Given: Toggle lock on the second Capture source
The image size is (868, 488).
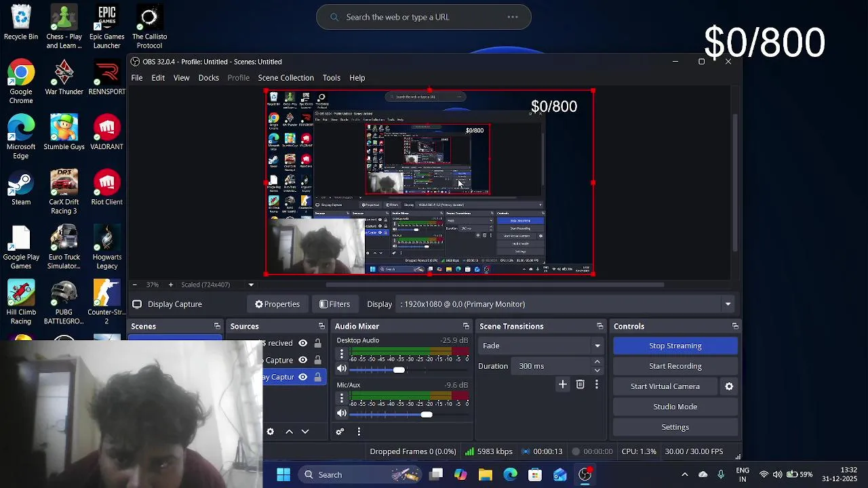Looking at the screenshot, I should pos(317,360).
